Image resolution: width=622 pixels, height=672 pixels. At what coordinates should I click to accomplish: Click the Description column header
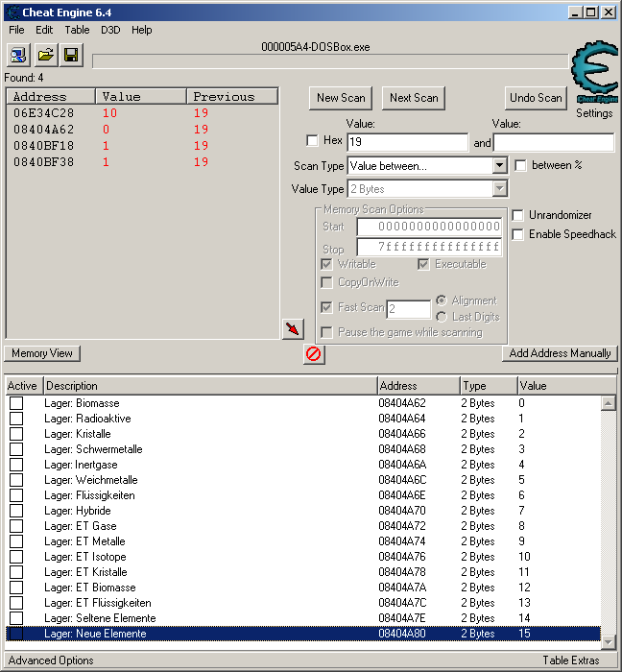pos(210,386)
